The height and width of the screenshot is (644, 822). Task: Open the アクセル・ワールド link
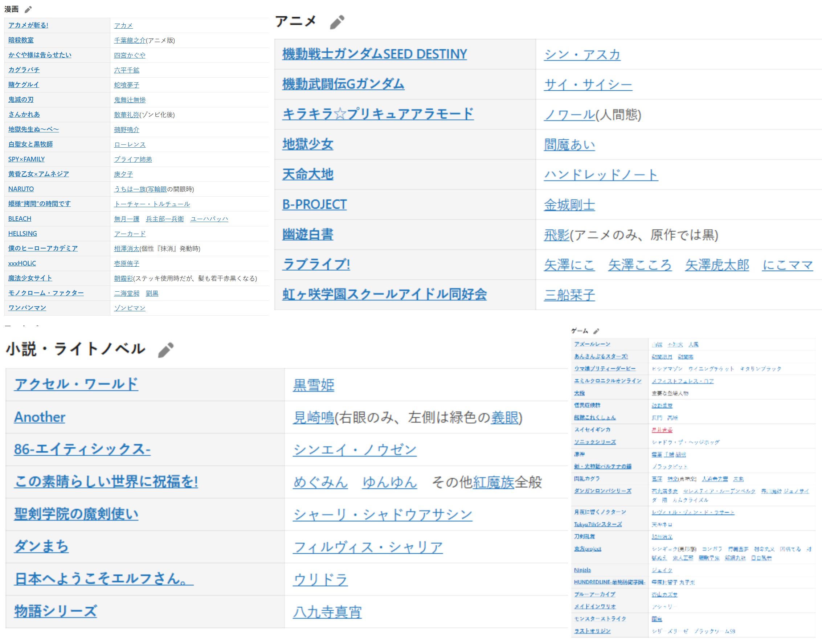(76, 385)
